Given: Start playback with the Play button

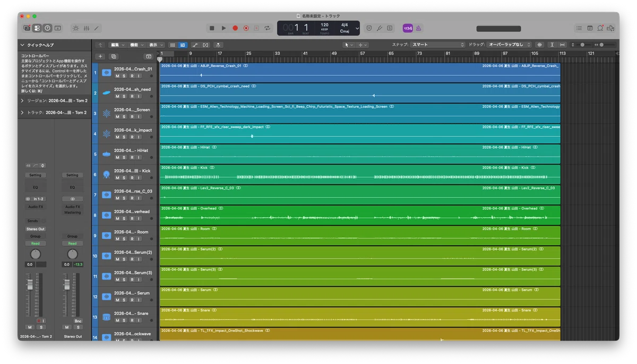Looking at the screenshot, I should pos(223,28).
